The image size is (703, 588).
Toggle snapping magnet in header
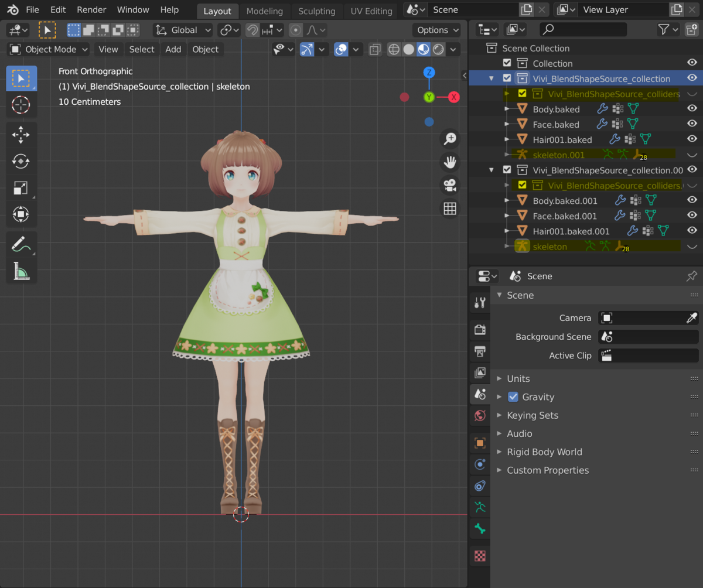[253, 30]
